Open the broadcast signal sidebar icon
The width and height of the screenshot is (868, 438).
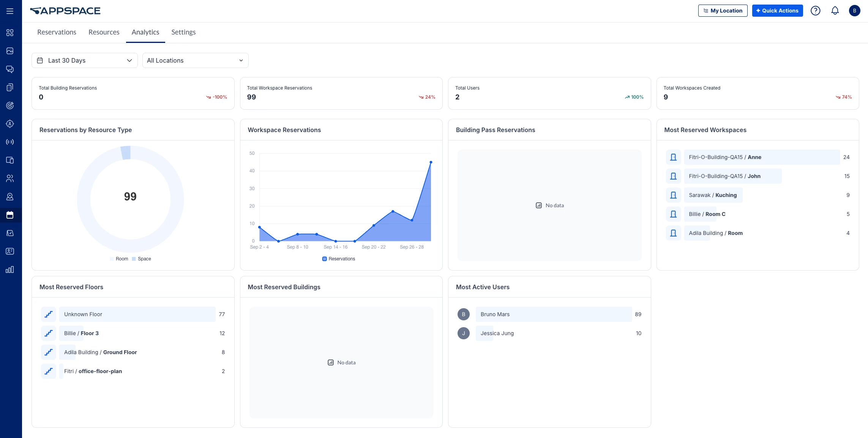pos(10,142)
